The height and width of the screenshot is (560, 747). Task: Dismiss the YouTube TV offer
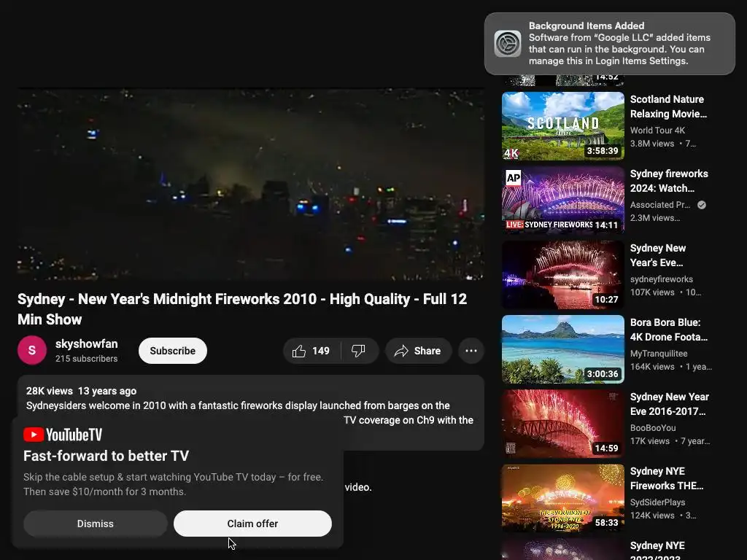[x=96, y=524]
